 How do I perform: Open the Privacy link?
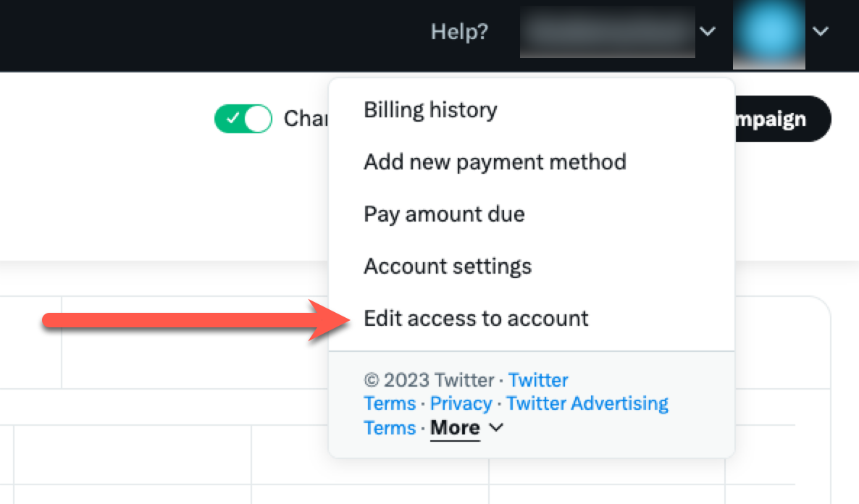point(461,404)
